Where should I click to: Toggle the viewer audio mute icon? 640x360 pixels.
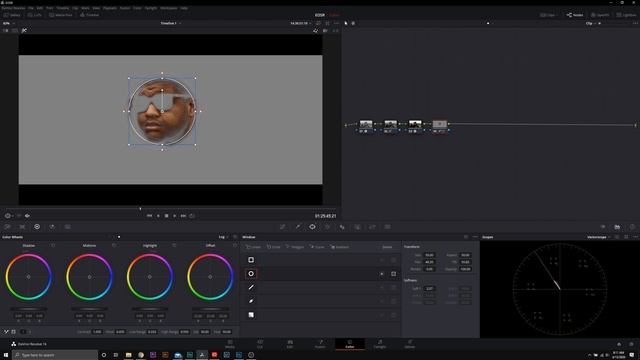coord(27,216)
